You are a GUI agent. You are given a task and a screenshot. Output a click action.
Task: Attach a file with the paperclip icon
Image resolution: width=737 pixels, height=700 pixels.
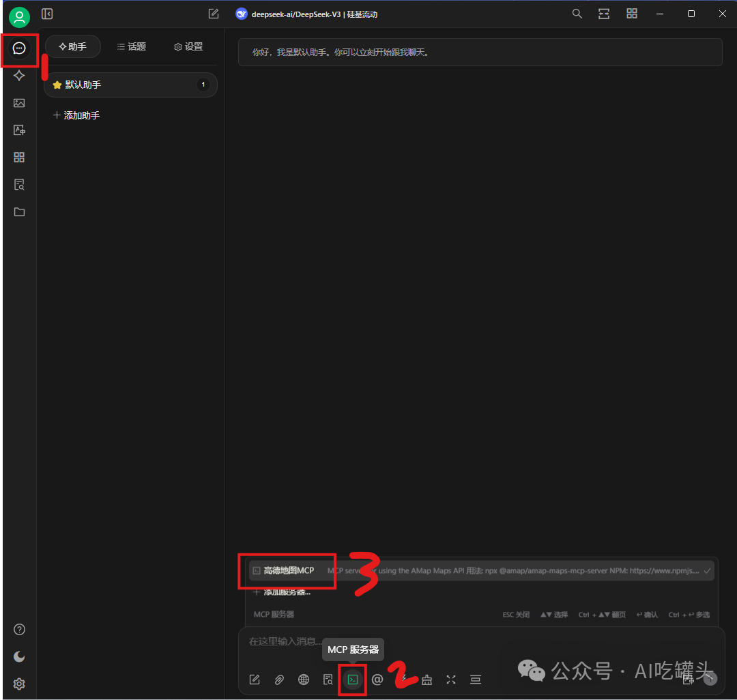pyautogui.click(x=279, y=680)
